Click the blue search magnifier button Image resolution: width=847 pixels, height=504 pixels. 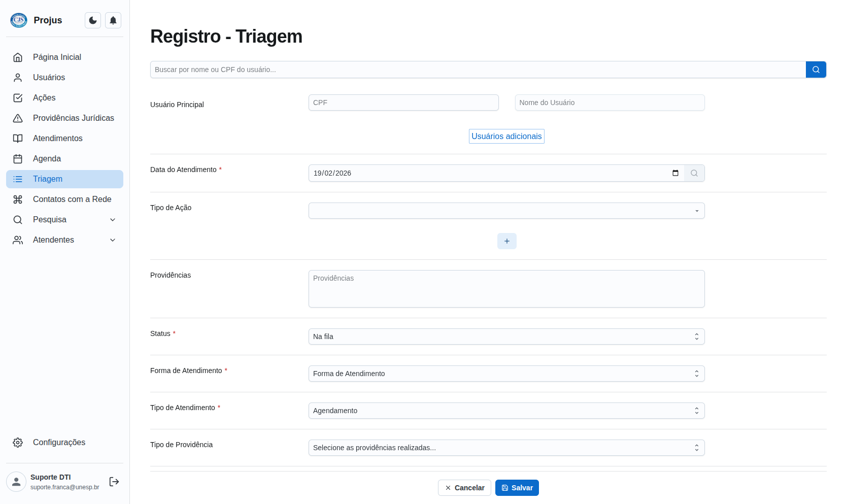coord(816,70)
